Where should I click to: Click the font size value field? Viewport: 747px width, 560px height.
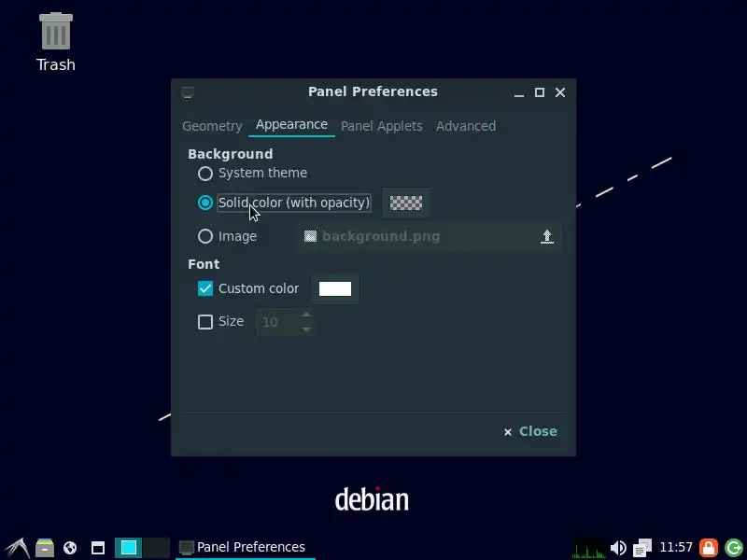(277, 322)
